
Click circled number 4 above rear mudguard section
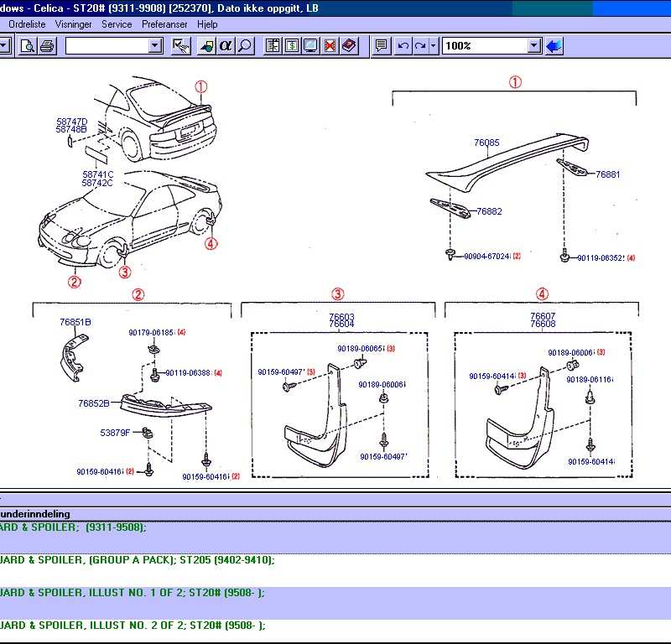click(x=542, y=294)
